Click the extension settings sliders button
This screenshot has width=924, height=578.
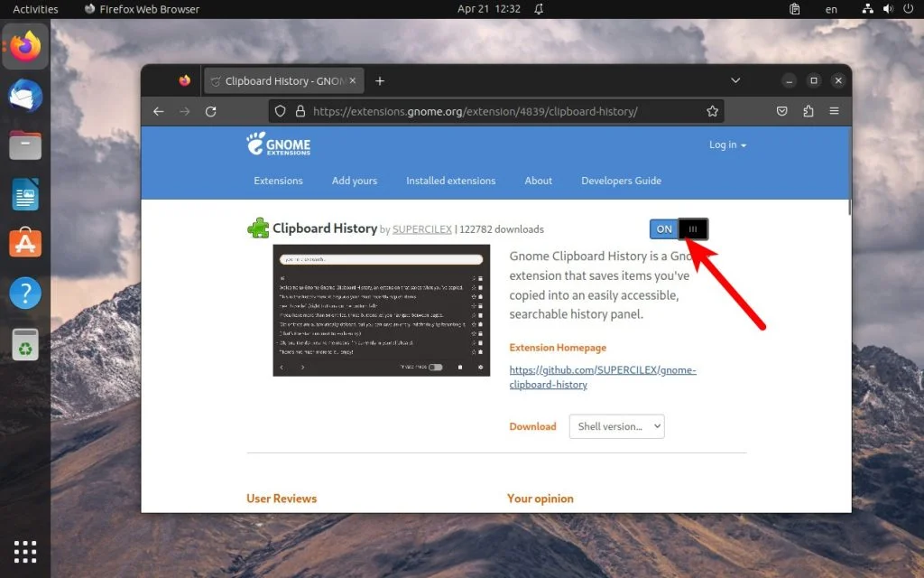click(x=692, y=228)
